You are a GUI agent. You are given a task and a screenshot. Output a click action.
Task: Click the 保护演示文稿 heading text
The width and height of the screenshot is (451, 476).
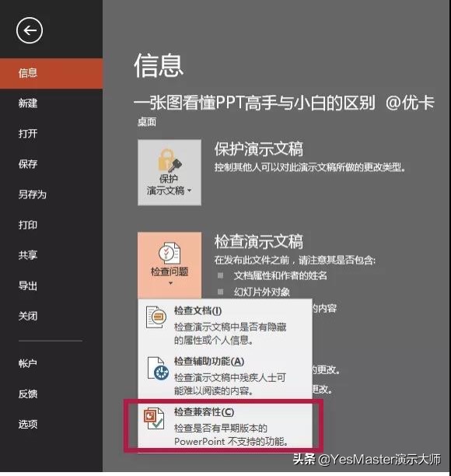click(259, 149)
